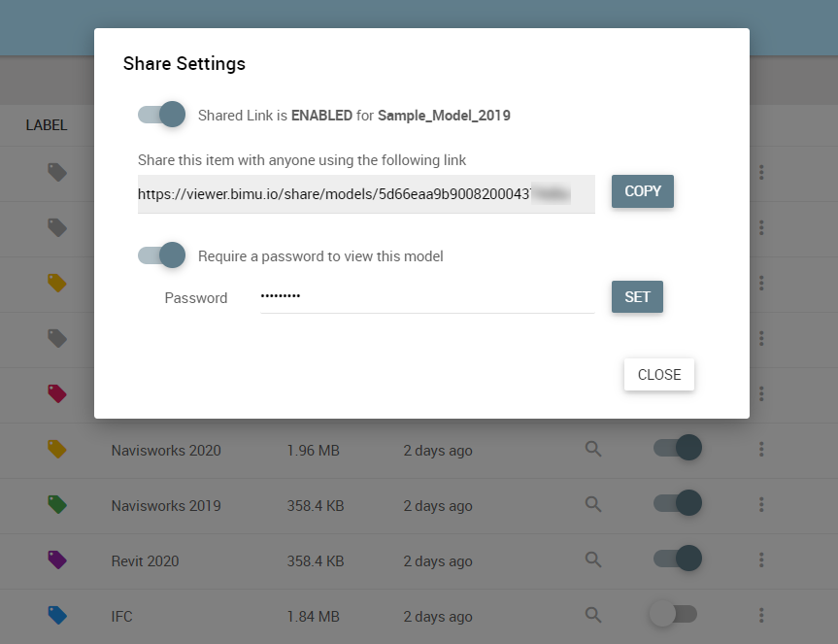Screen dimensions: 838x644
Task: Click the magnifier icon in Revit 2020 row
Action: [x=593, y=559]
